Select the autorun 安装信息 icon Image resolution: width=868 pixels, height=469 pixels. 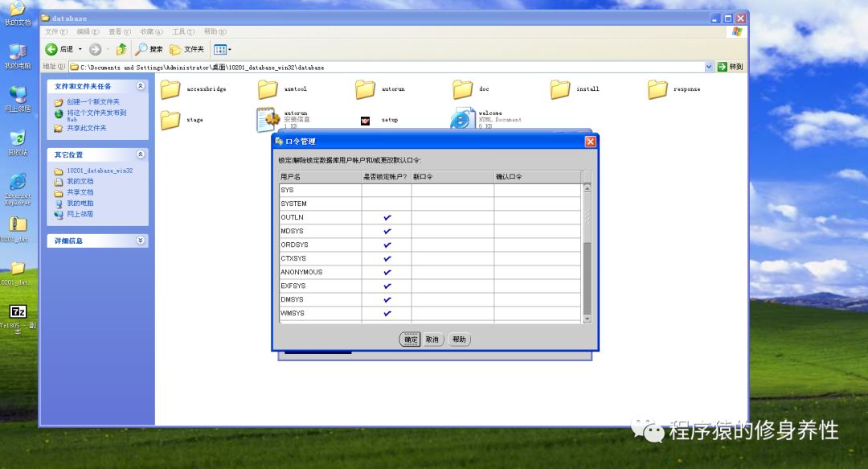tap(268, 117)
